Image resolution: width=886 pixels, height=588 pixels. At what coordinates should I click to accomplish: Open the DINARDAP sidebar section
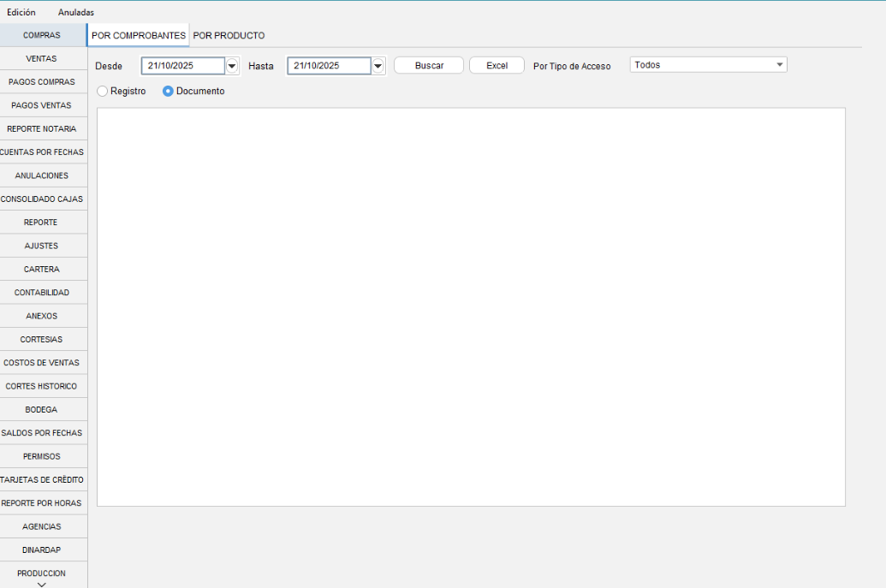(42, 550)
